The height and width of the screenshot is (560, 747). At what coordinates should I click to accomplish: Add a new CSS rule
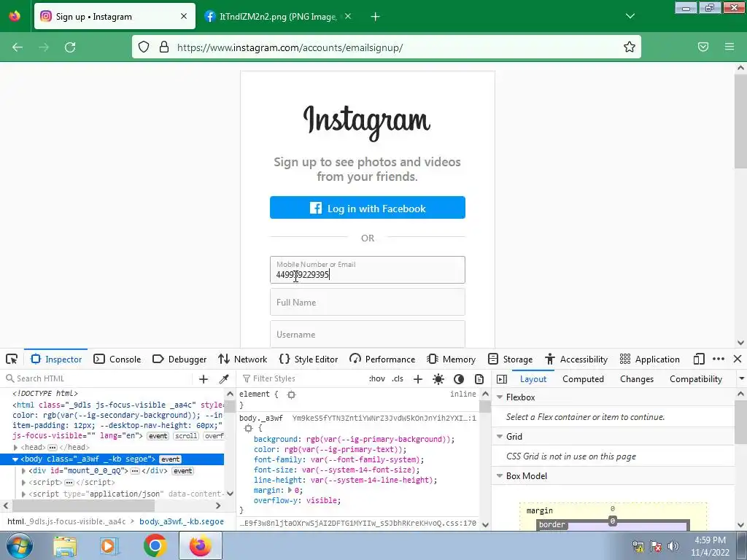[418, 379]
